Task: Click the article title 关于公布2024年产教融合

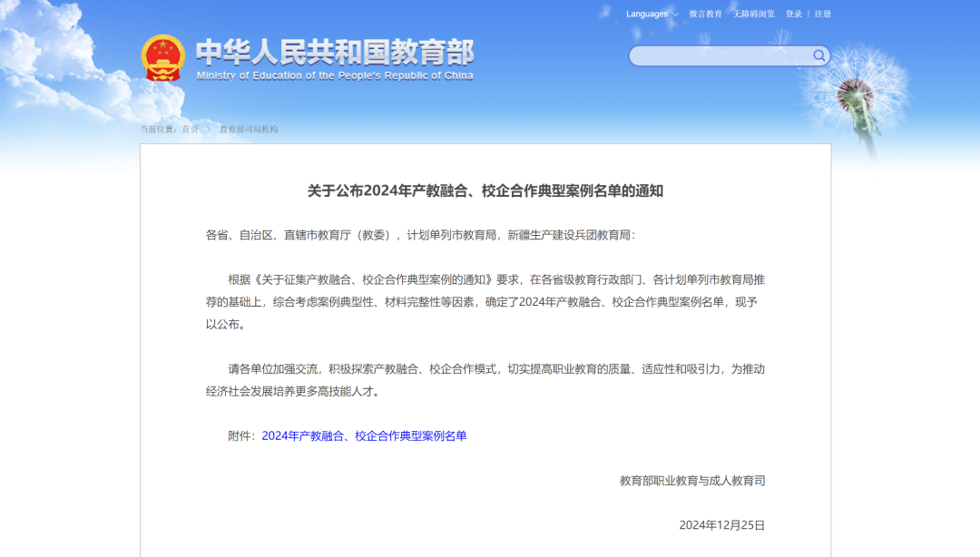Action: [x=485, y=191]
